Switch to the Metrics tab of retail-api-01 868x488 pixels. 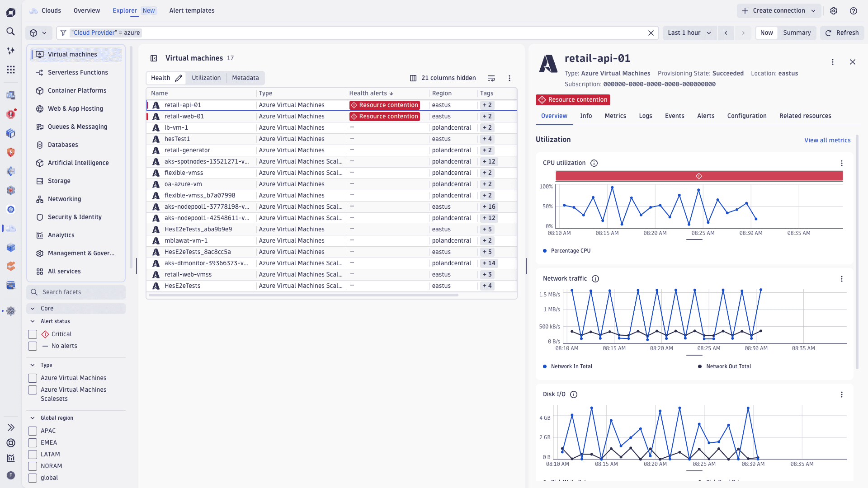click(615, 116)
